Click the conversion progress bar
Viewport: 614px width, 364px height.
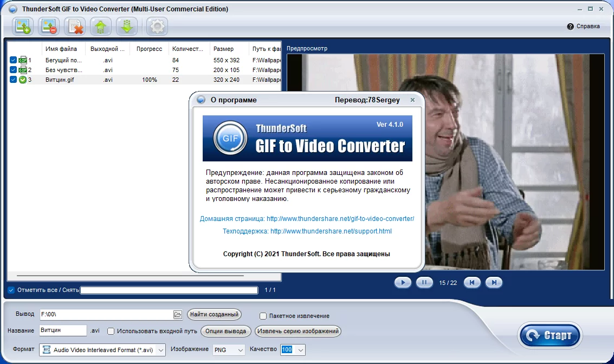click(169, 290)
